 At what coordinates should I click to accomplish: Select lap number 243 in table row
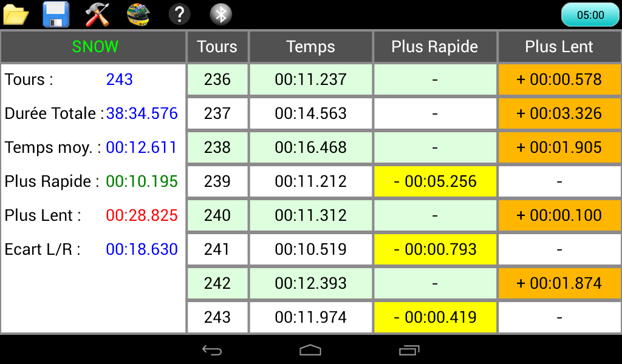[217, 317]
